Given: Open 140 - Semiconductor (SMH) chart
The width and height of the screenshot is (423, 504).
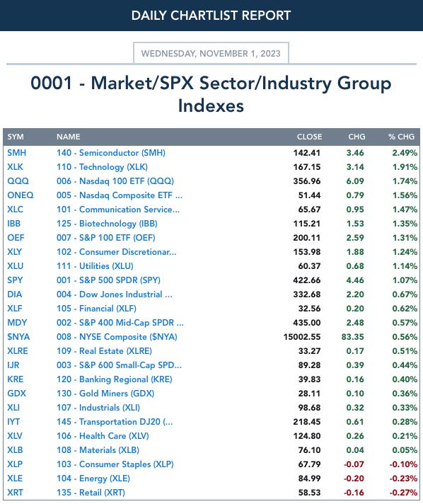Looking at the screenshot, I should 111,153.
